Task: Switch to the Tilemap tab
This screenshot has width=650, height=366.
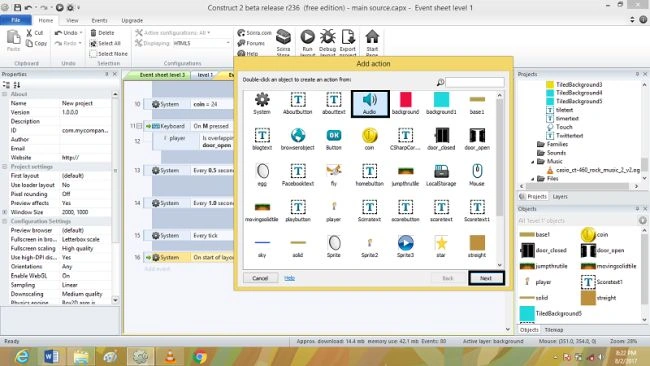Action: point(554,330)
